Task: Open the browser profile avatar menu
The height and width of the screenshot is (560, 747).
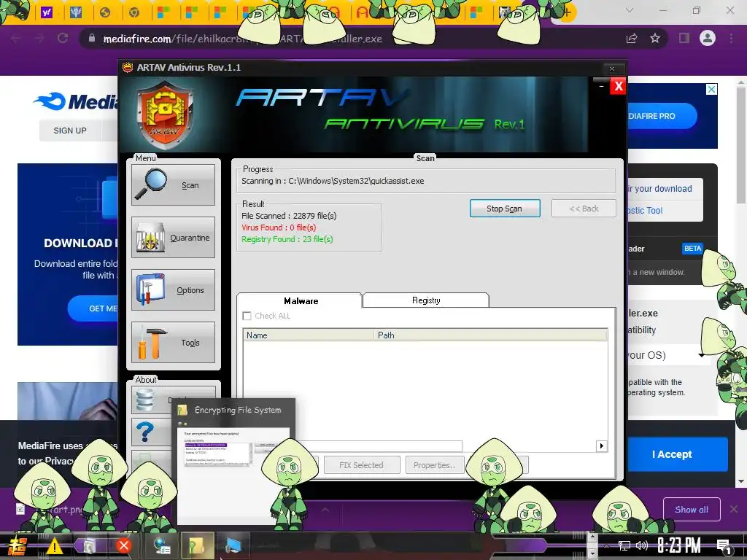Action: (x=708, y=38)
